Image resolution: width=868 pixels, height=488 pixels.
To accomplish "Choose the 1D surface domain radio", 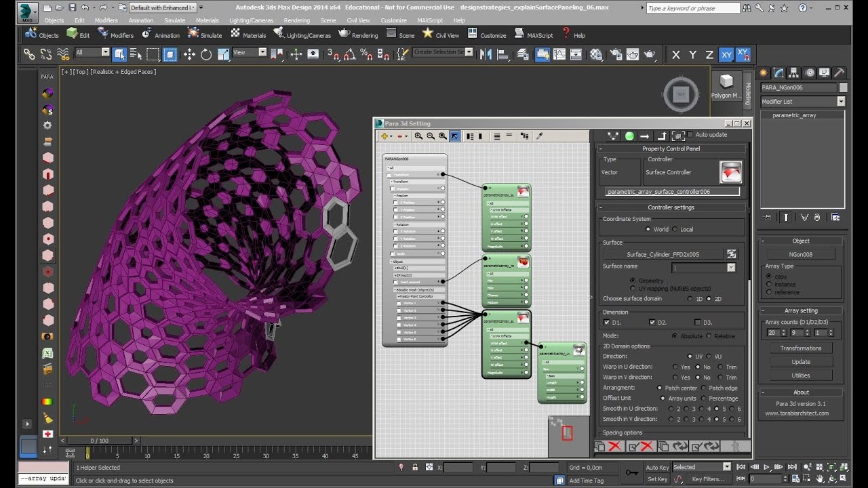I will pyautogui.click(x=690, y=298).
